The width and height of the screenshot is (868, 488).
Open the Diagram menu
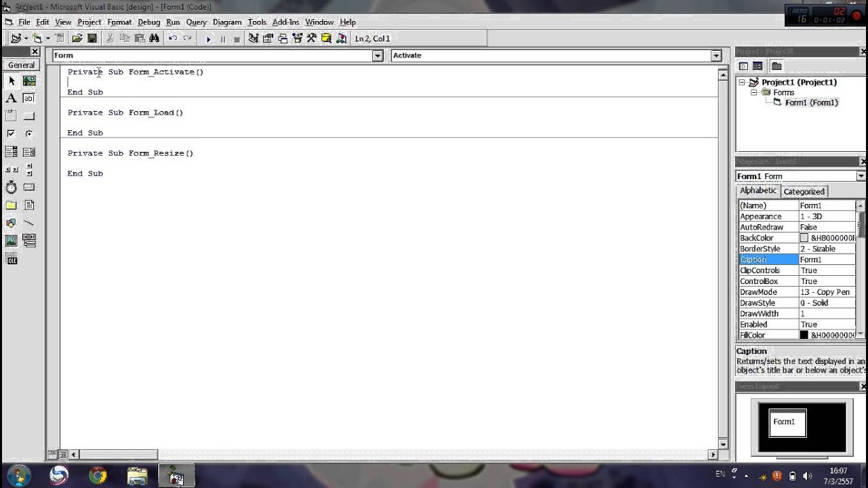[226, 22]
